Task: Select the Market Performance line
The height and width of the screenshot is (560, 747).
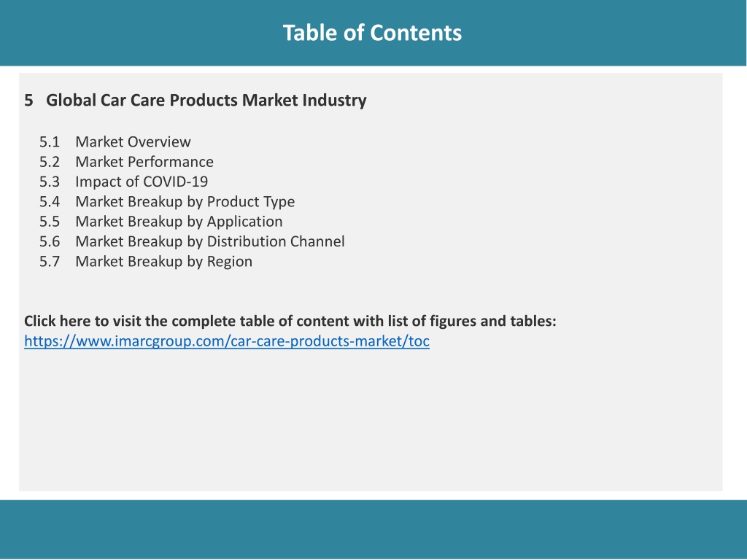Action: click(x=144, y=162)
